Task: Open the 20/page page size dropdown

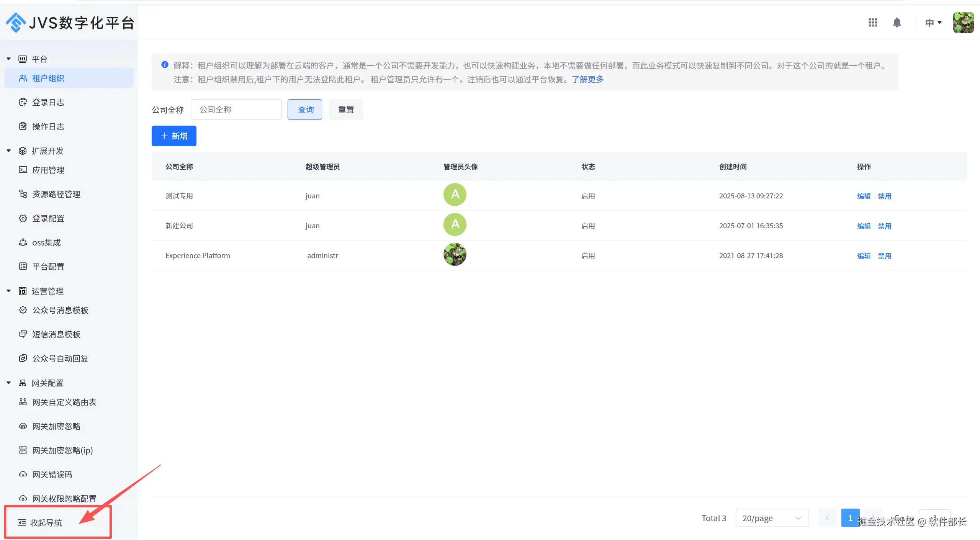Action: (772, 518)
